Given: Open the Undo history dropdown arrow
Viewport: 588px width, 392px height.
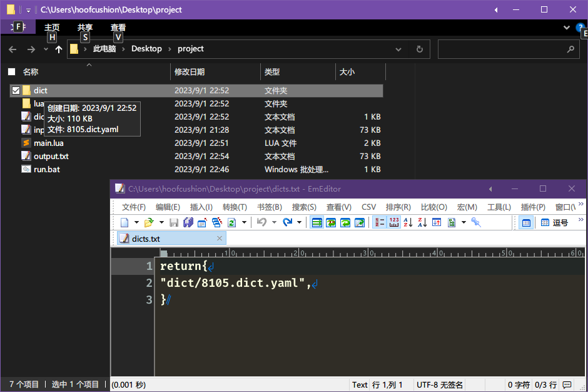Looking at the screenshot, I should point(274,223).
